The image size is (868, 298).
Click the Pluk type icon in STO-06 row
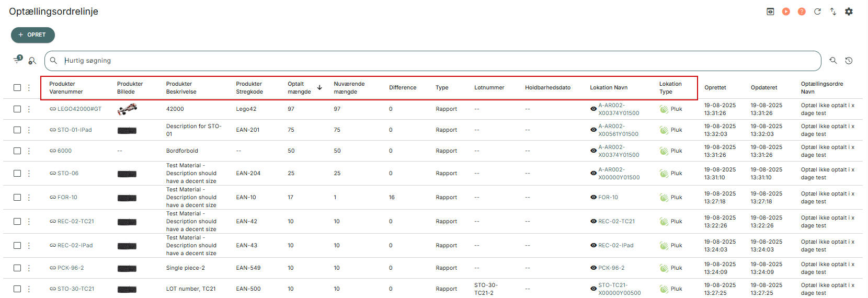click(664, 174)
